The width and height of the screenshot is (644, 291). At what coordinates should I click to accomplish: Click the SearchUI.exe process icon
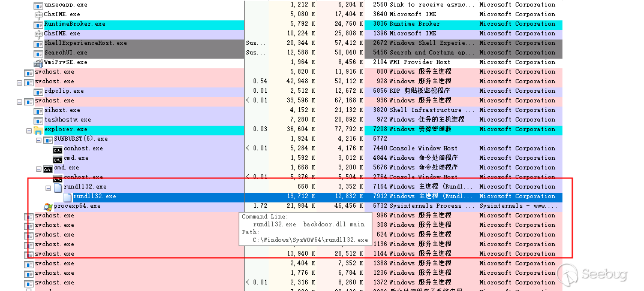click(38, 53)
